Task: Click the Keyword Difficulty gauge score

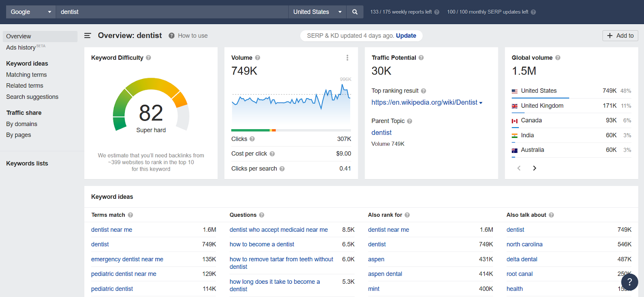Action: click(x=151, y=113)
